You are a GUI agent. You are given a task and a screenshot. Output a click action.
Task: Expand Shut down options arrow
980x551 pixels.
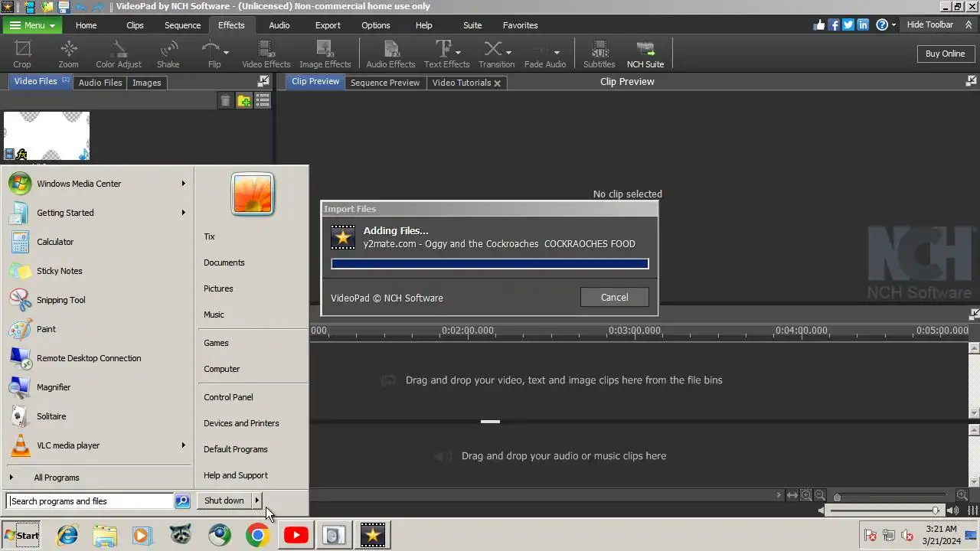click(257, 500)
